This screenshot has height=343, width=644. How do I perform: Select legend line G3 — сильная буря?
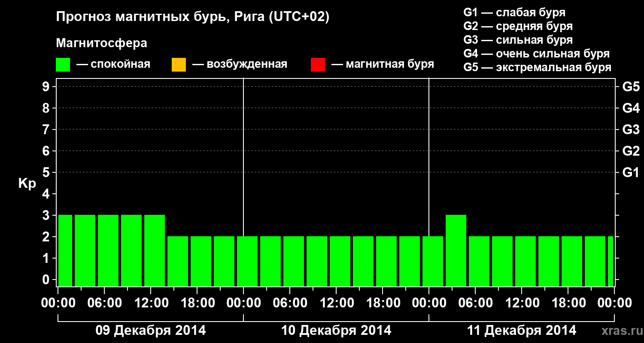(x=518, y=40)
